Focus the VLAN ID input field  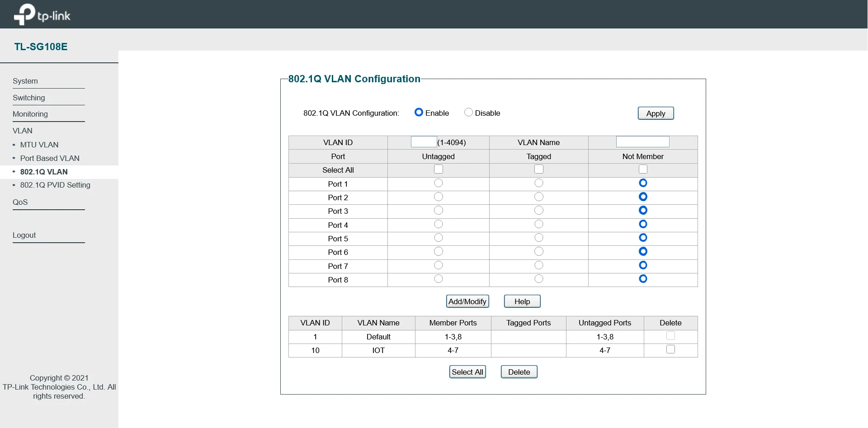(x=424, y=142)
